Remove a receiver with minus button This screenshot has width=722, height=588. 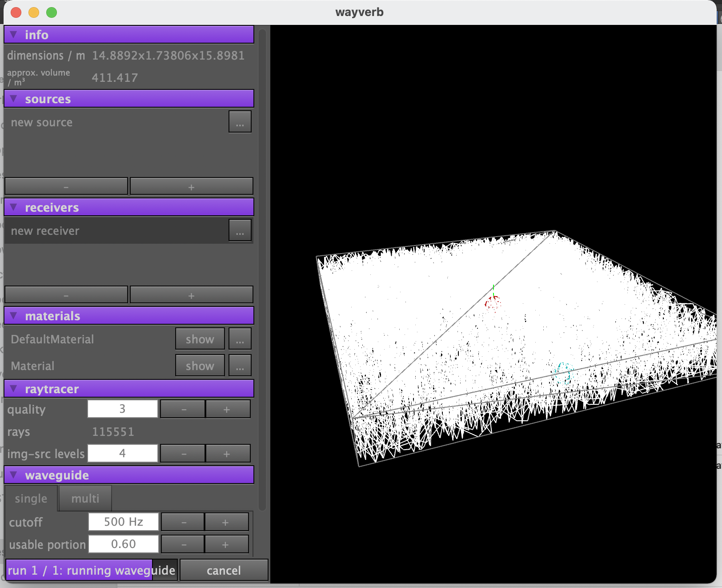66,295
